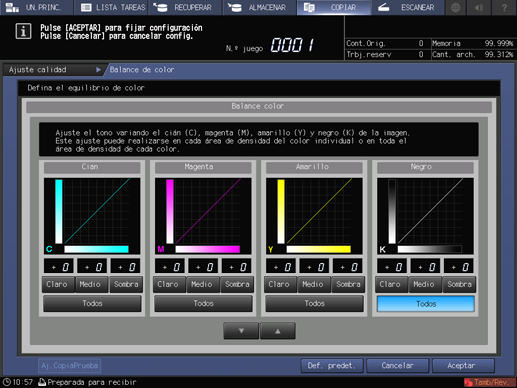Confirm settings with Aceptar

[x=463, y=366]
